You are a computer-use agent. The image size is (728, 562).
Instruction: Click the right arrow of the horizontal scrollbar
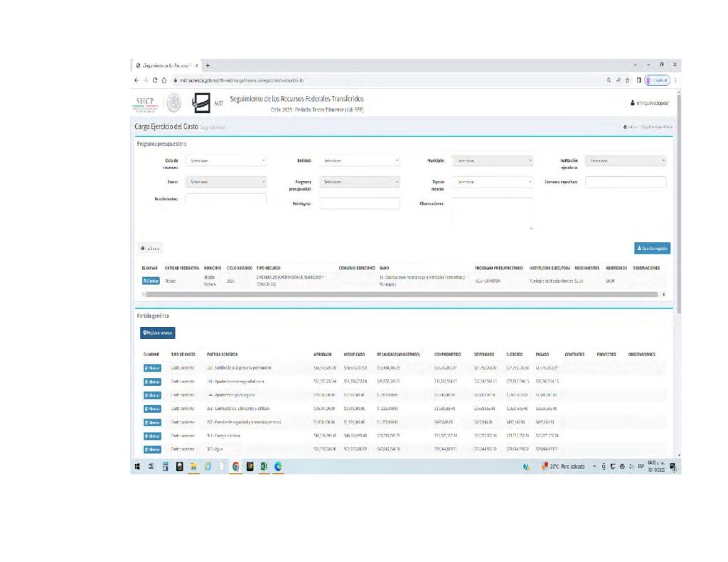(x=663, y=294)
